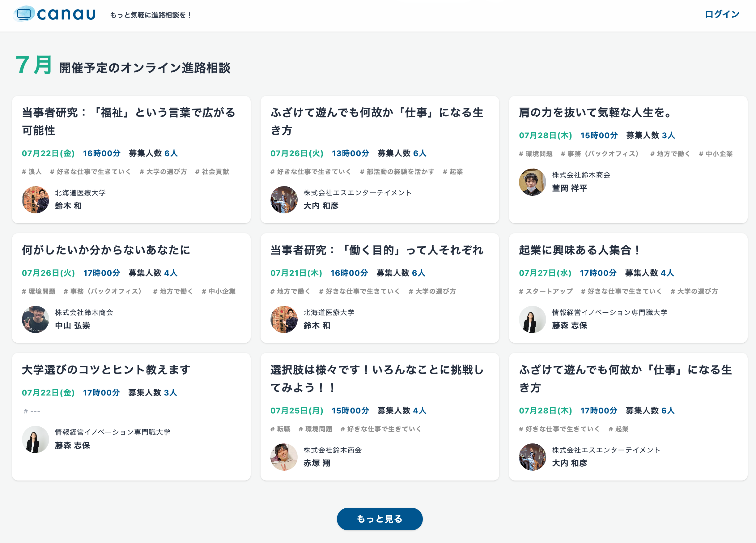Viewport: 756px width, 543px height.
Task: Select the # 社会貢献 hashtag
Action: click(212, 172)
